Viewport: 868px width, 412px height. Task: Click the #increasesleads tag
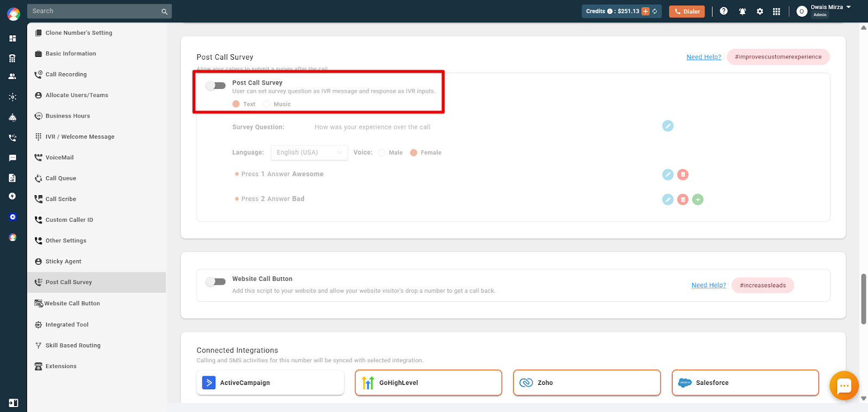coord(763,285)
